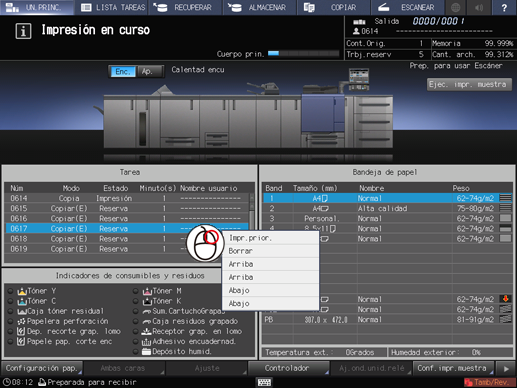
Task: Click the Receptor grap. en lomo icon
Action: (147, 331)
